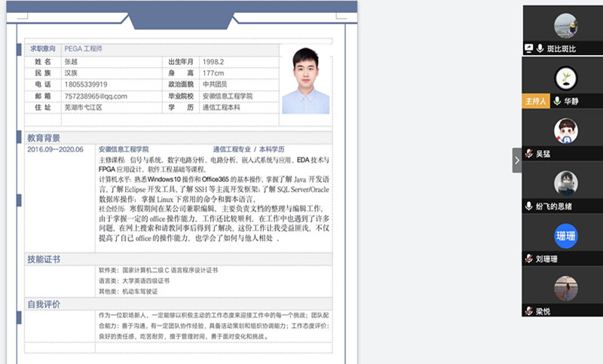Screen dimensions: 603x364
Task: Click 华静's green microphone icon
Action: (557, 100)
